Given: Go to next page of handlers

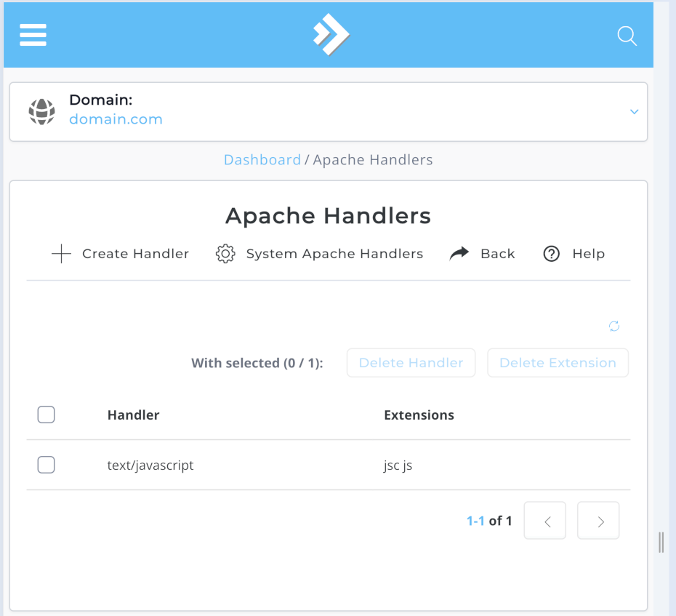Looking at the screenshot, I should tap(597, 520).
